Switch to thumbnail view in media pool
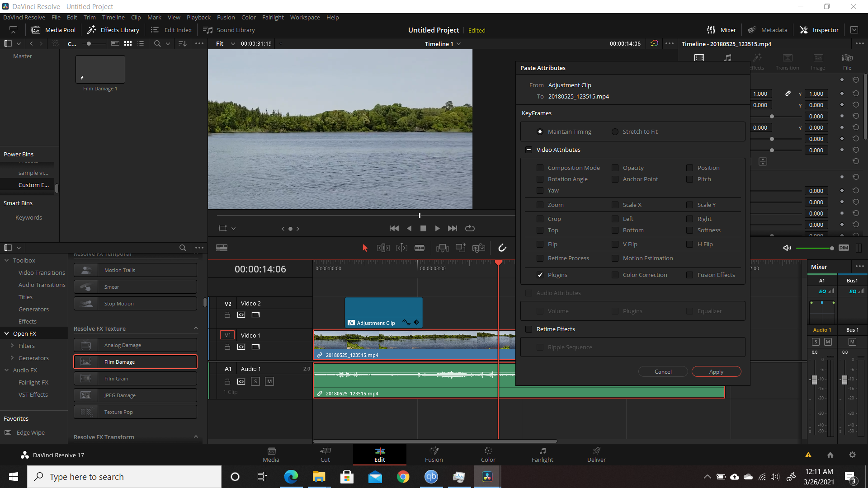 pos(128,43)
